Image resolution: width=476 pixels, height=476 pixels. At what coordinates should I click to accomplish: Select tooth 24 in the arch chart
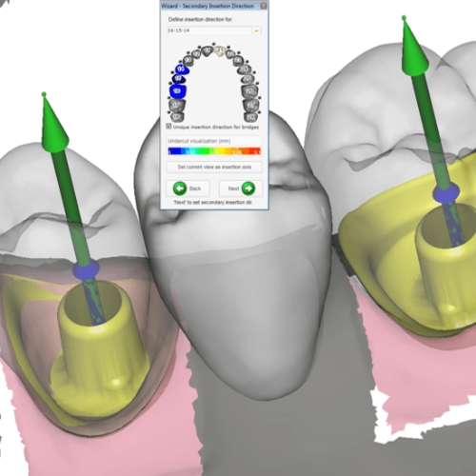coord(245,69)
